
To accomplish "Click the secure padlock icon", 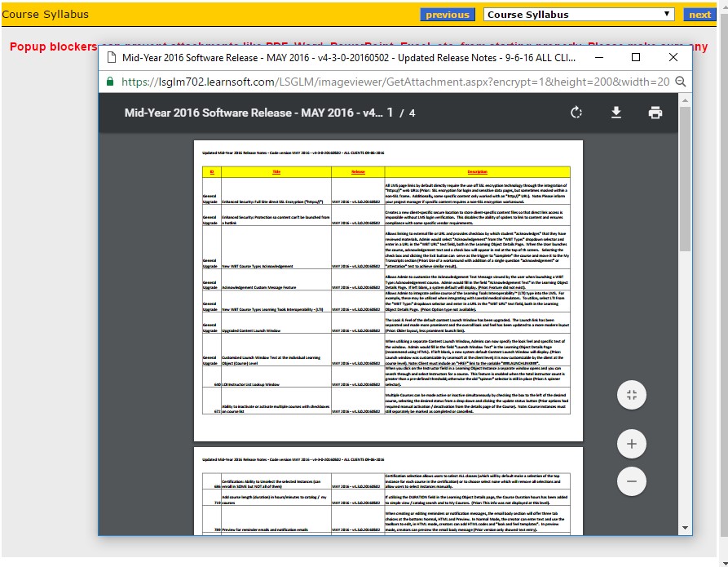I will pos(110,82).
